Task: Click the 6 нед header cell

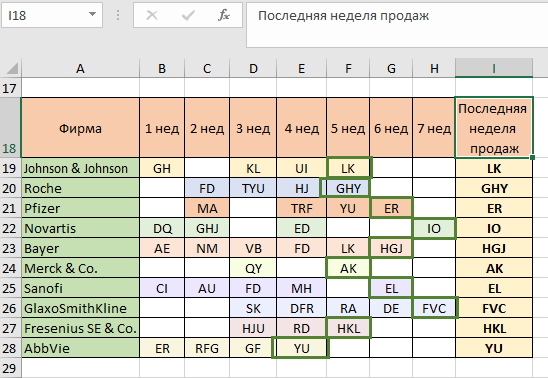Action: pyautogui.click(x=391, y=128)
